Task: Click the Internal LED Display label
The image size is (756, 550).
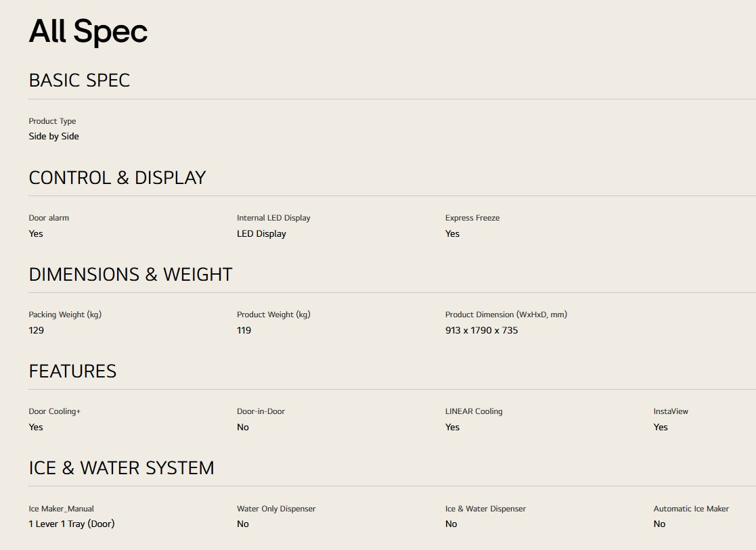Action: pyautogui.click(x=273, y=218)
